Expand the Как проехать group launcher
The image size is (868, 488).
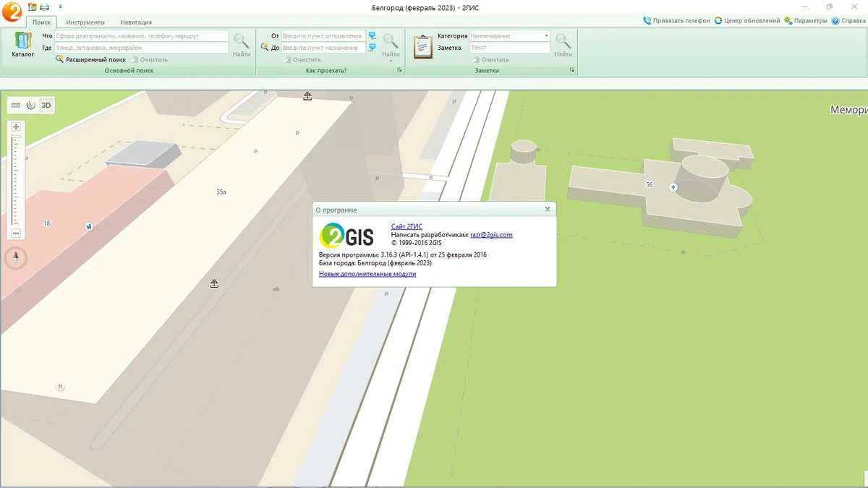pyautogui.click(x=399, y=71)
